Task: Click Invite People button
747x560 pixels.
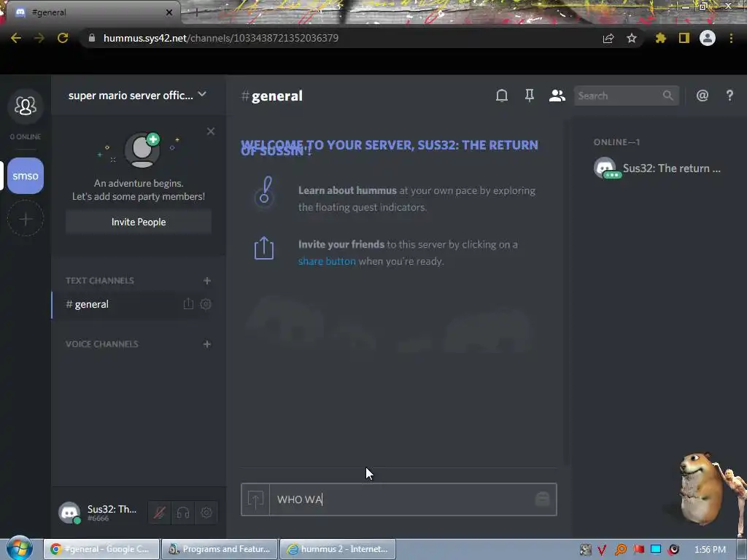Action: point(139,222)
